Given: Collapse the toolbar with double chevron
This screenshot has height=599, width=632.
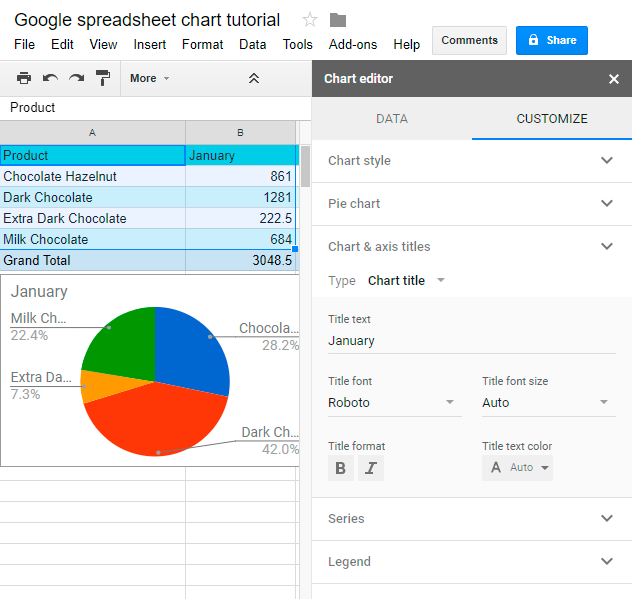Looking at the screenshot, I should coord(254,78).
